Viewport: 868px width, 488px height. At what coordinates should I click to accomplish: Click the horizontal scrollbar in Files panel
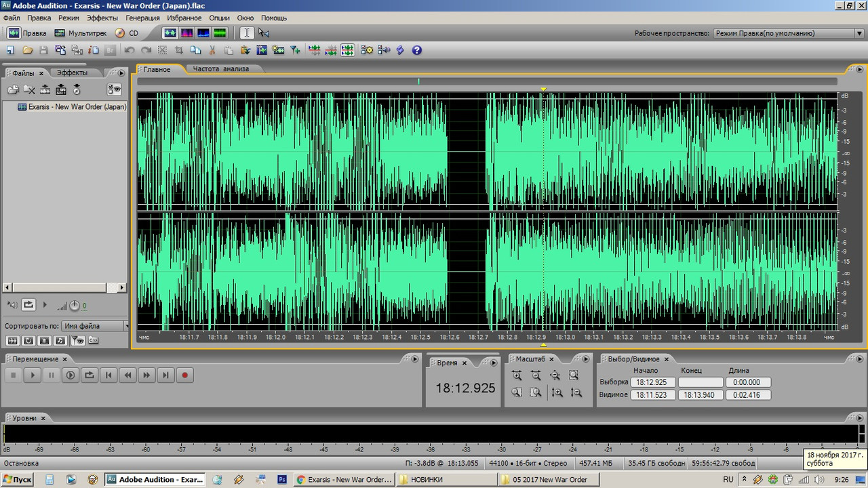click(64, 287)
